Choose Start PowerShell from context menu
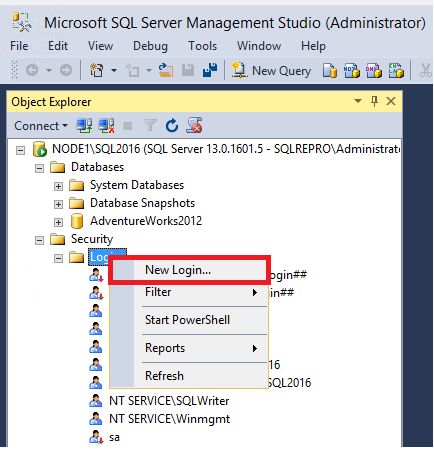The height and width of the screenshot is (450, 434). point(189,320)
